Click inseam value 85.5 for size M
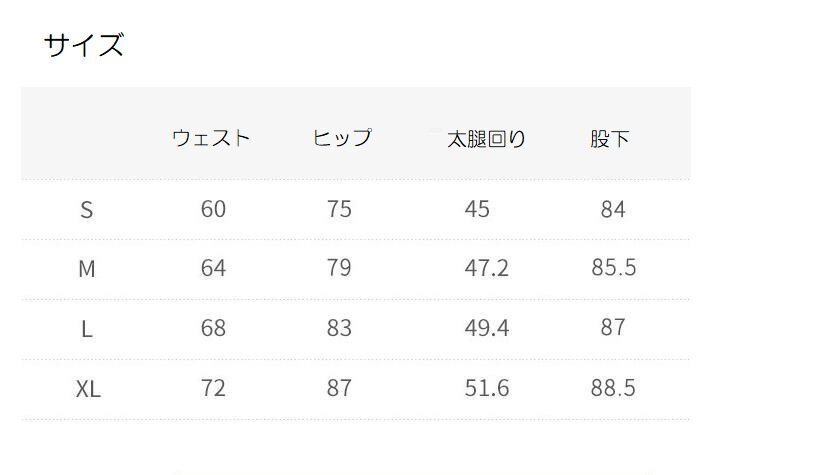Screen dimensions: 826x475 point(613,268)
